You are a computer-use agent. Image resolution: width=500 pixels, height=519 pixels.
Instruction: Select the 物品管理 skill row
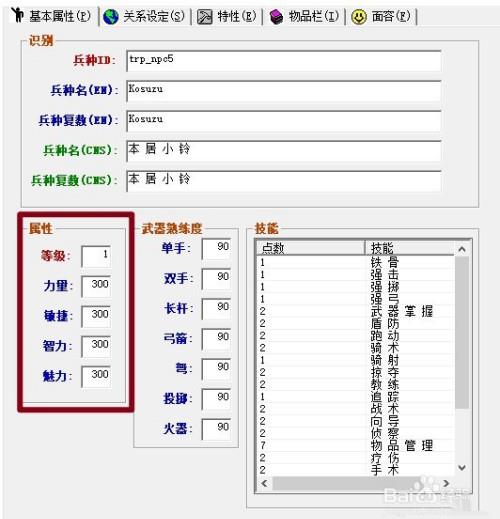(355, 445)
